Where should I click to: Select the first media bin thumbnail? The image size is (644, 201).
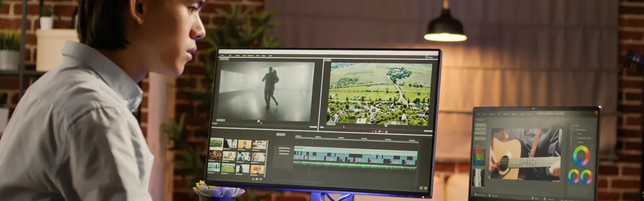[216, 144]
